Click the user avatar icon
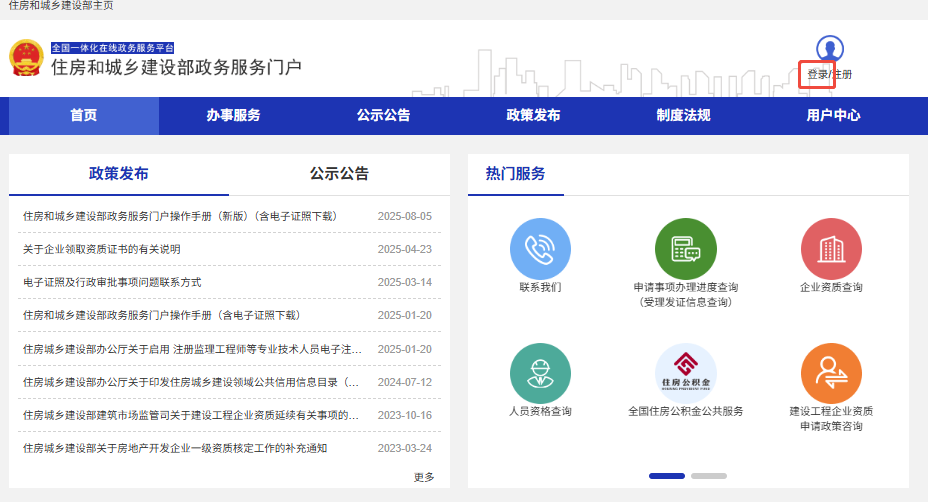Screen dimensions: 928x502 [830, 49]
